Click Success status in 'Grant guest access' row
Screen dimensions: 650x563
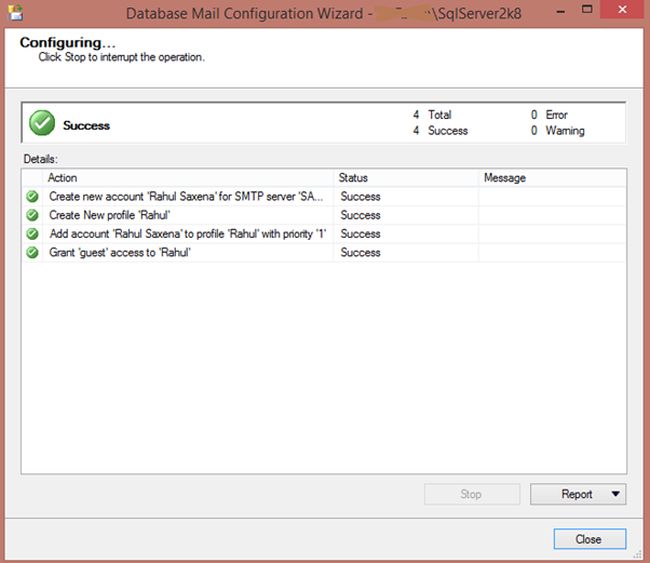[x=360, y=252]
